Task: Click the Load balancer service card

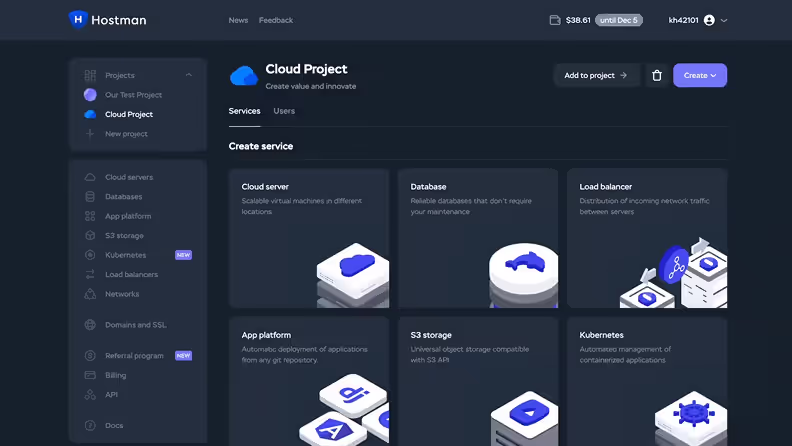Action: point(646,238)
